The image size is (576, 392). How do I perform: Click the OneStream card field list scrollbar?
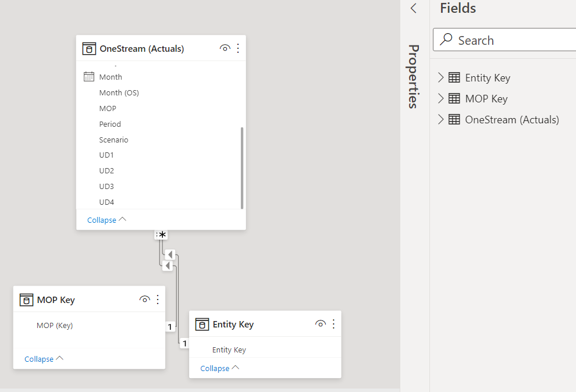coord(241,168)
